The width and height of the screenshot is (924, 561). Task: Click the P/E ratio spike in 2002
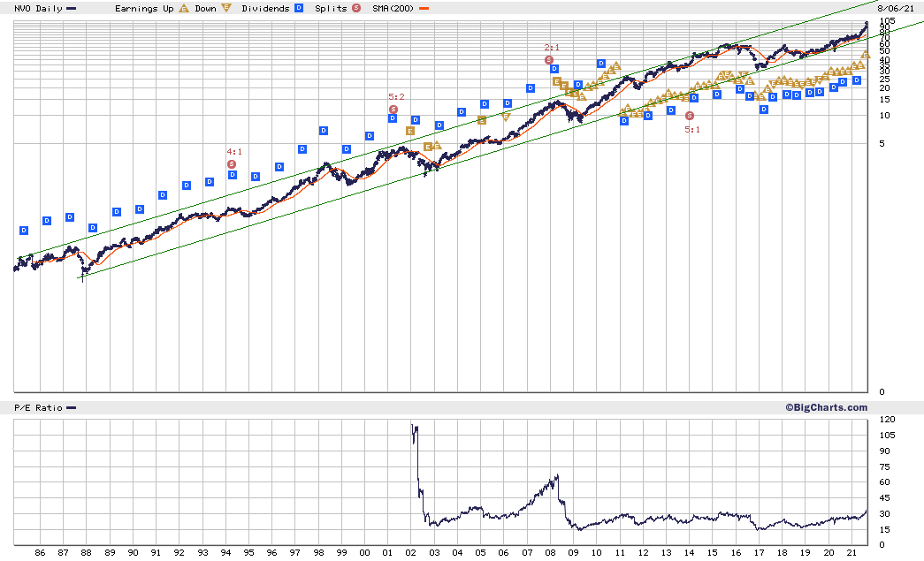[415, 433]
